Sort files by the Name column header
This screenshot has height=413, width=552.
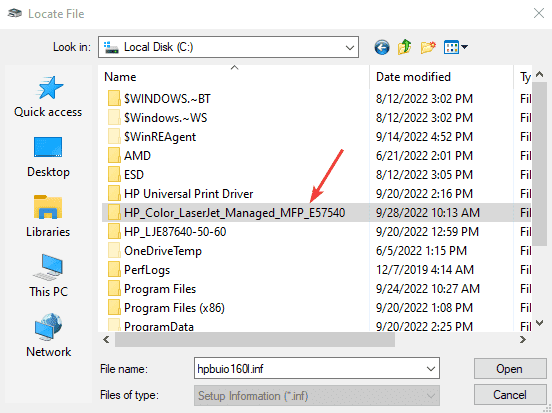click(x=234, y=77)
